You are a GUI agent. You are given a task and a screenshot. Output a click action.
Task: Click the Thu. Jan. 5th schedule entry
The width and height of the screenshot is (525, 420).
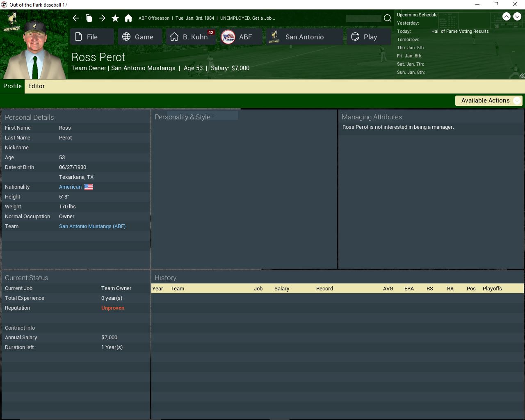point(411,48)
